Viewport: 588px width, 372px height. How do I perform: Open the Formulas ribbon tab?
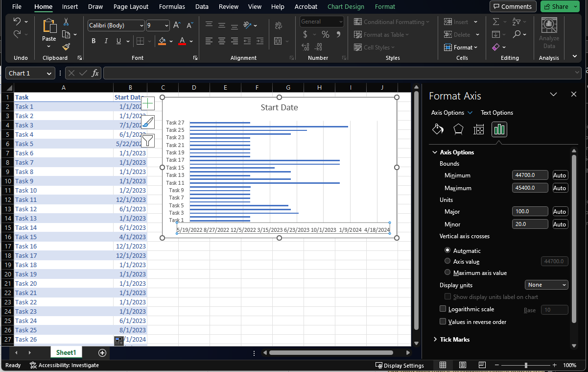coord(172,6)
